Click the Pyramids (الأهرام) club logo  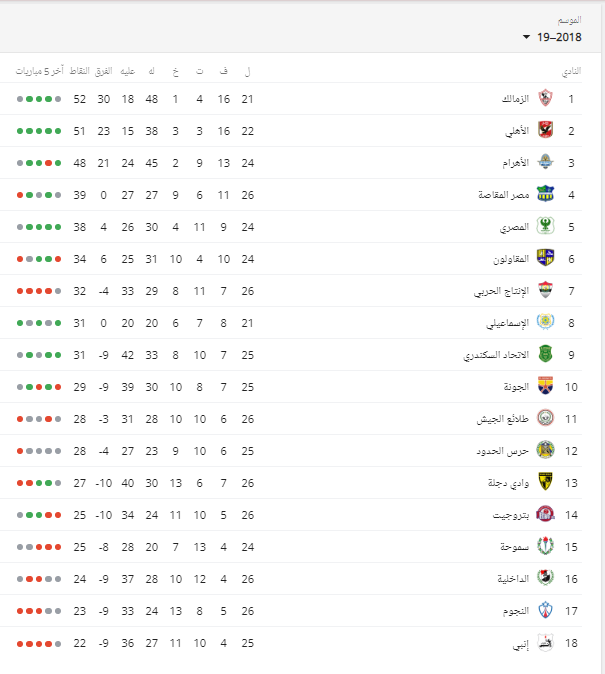tap(545, 162)
